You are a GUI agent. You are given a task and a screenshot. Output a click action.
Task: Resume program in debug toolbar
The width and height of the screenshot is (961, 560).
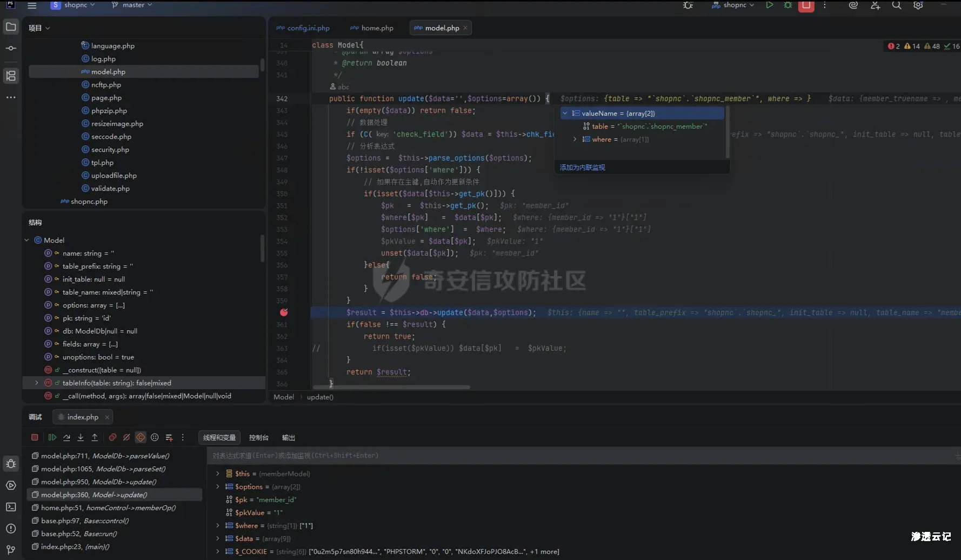[x=52, y=437]
